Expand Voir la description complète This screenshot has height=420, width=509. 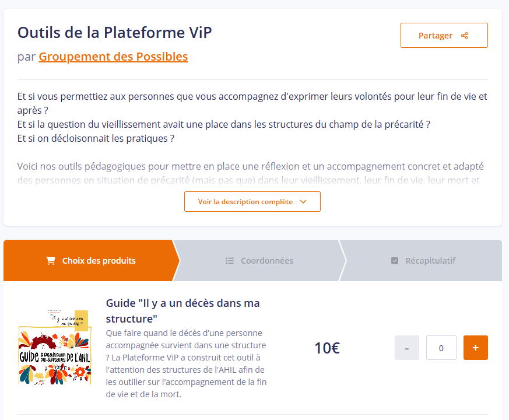click(x=252, y=201)
